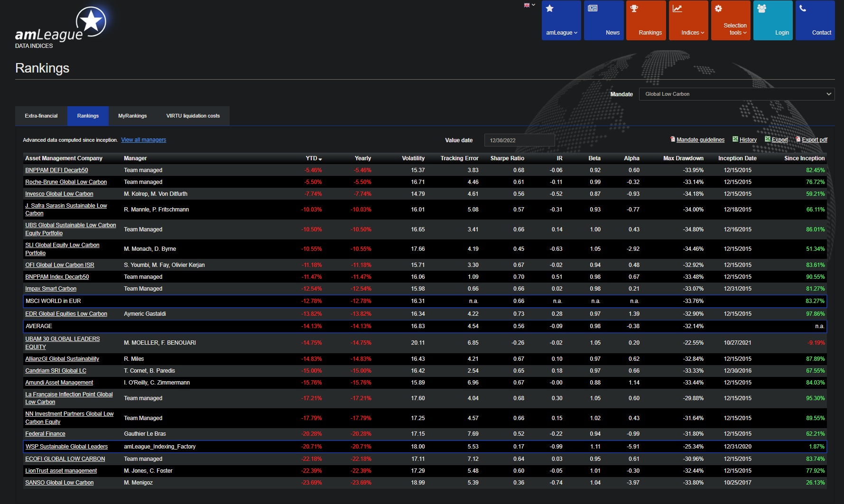Image resolution: width=844 pixels, height=504 pixels.
Task: Open the Contact phone tile
Action: pos(815,20)
